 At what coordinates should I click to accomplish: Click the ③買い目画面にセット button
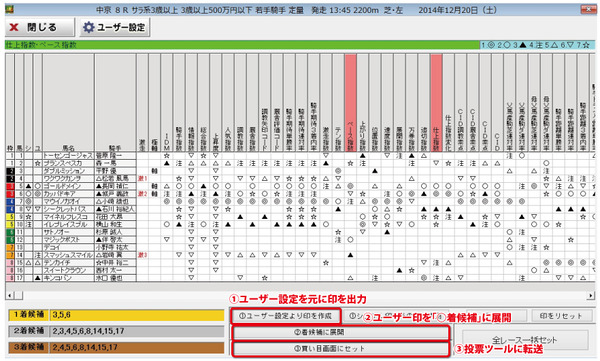(340, 349)
